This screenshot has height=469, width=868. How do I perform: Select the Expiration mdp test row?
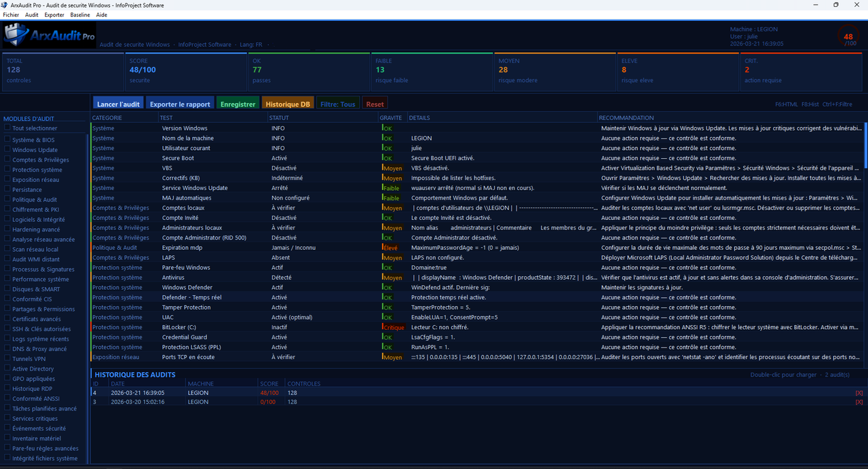[x=476, y=248]
